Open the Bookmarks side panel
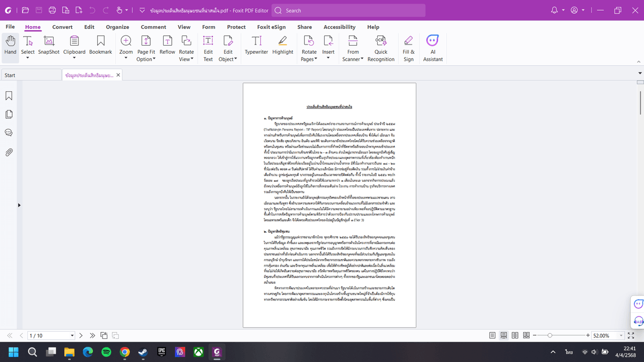This screenshot has width=644, height=362. click(9, 95)
